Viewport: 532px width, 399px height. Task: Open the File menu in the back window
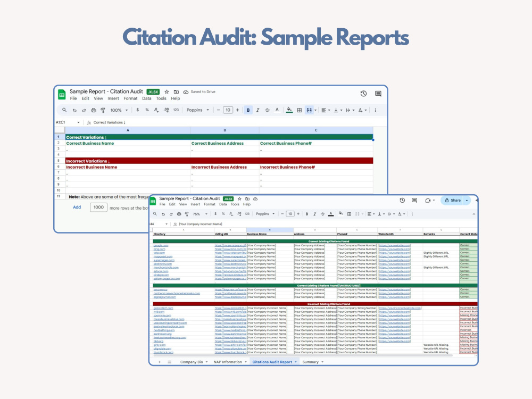coord(73,98)
